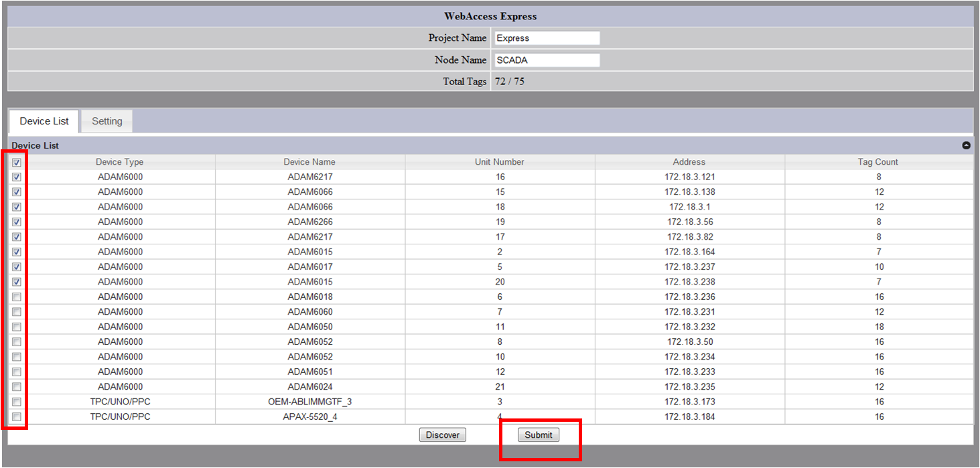
Task: Check the ADAM6050 row checkbox
Action: pyautogui.click(x=17, y=327)
